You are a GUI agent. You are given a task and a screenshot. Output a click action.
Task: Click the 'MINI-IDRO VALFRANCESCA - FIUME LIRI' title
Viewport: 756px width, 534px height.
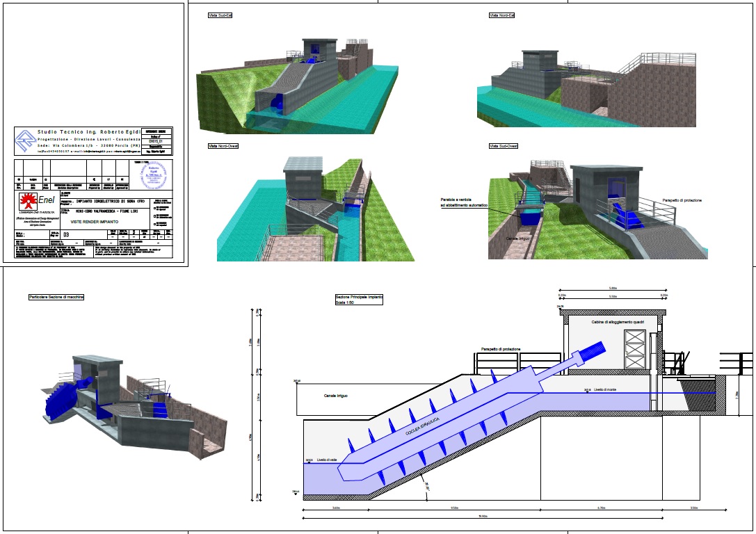(x=107, y=211)
